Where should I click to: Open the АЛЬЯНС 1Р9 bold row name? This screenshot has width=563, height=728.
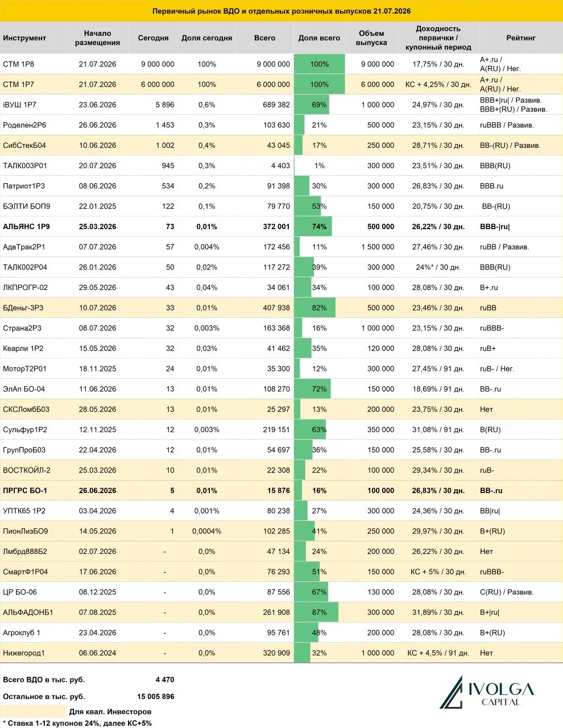point(26,226)
